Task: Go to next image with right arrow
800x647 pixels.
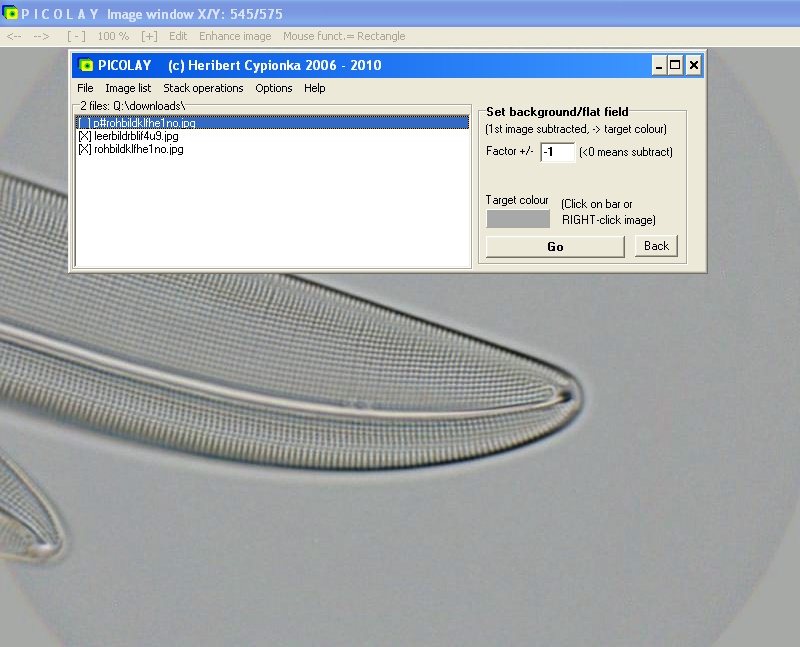Action: click(41, 37)
